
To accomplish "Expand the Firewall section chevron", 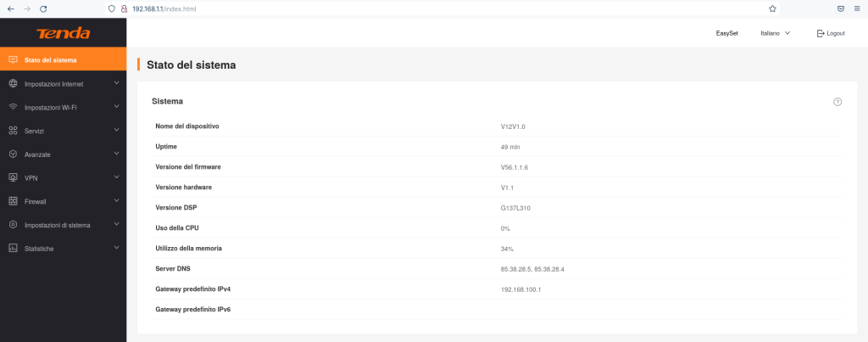I will [x=116, y=201].
